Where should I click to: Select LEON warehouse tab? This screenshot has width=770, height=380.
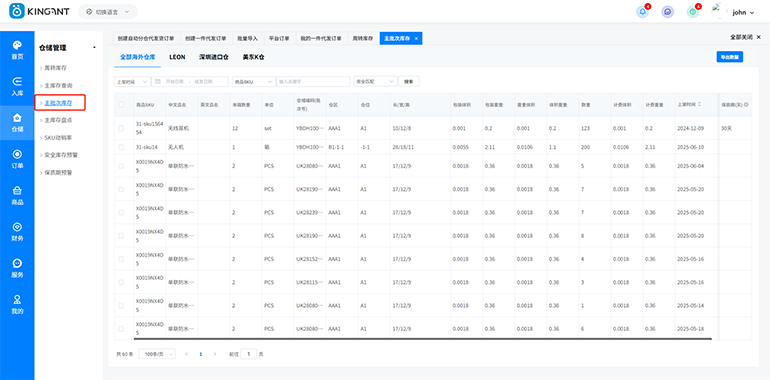tap(177, 57)
